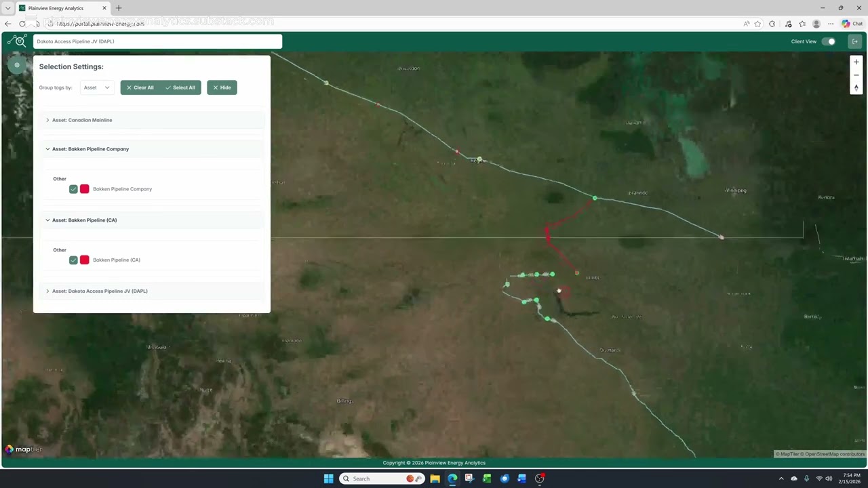Open favorites list icon in browser toolbar
Image resolution: width=868 pixels, height=488 pixels.
pos(802,24)
